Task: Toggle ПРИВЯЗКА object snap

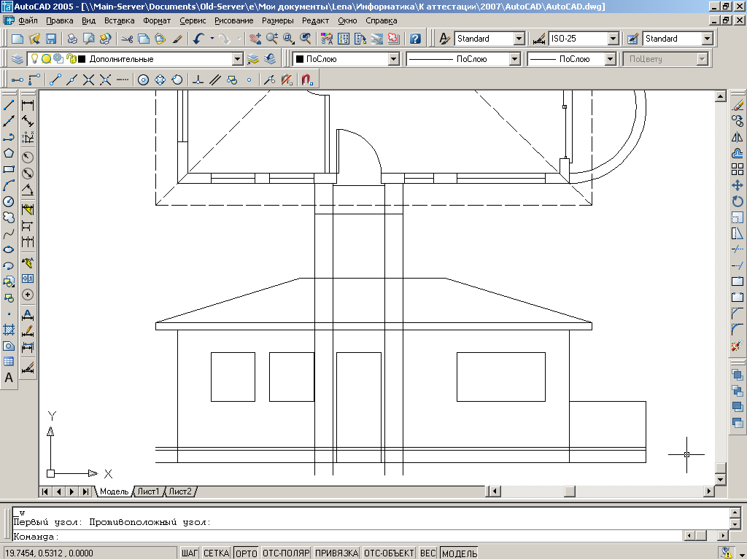Action: 336,553
